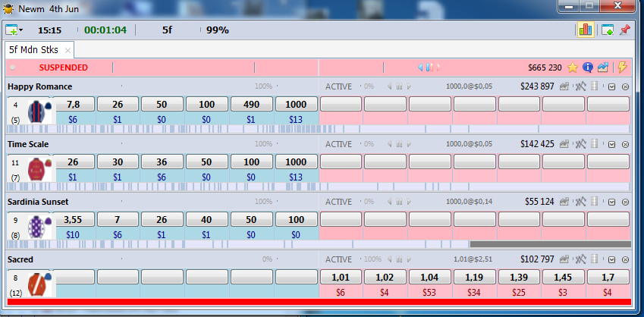Click the lightning bolt quick-bet icon
Viewport: 644px width, 317px height.
click(623, 67)
